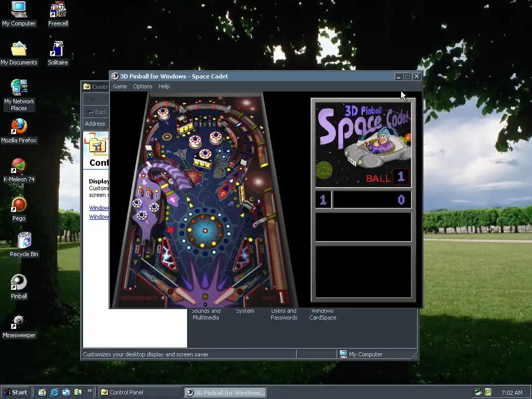The height and width of the screenshot is (399, 532).
Task: Click the BALL 1 counter display
Action: coord(388,177)
